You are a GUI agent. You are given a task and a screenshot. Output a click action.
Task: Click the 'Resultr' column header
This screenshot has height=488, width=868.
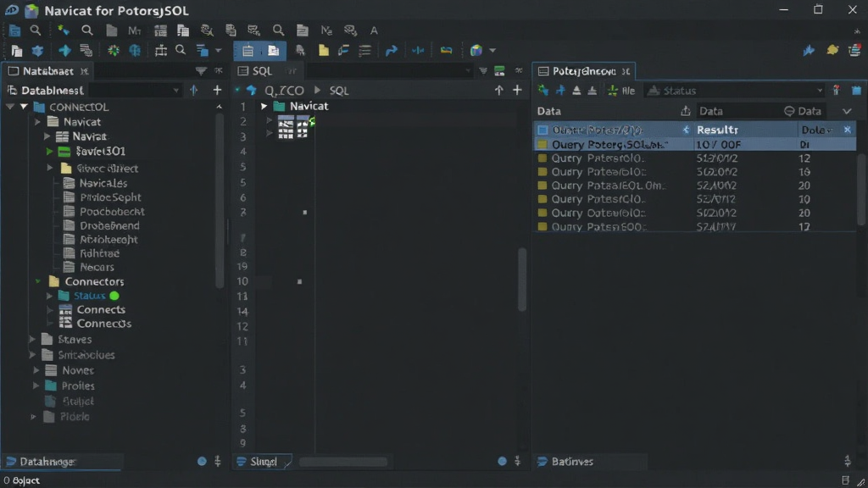point(717,130)
